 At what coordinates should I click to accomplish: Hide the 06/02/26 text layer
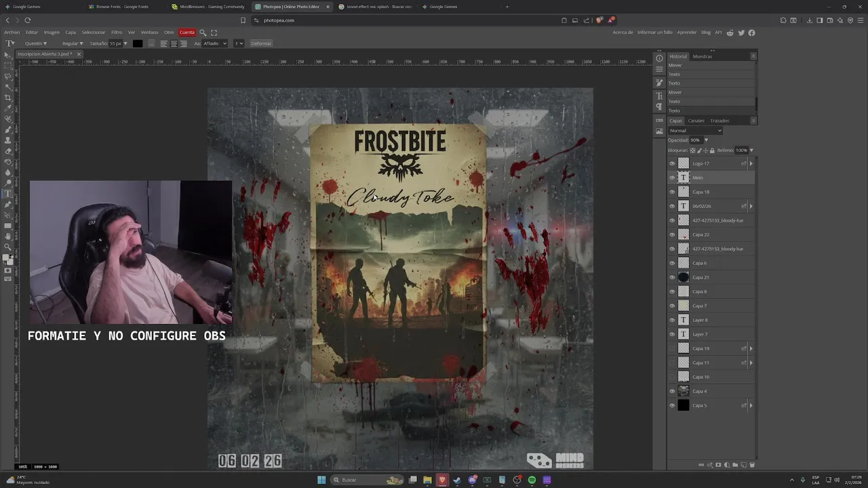pyautogui.click(x=672, y=206)
